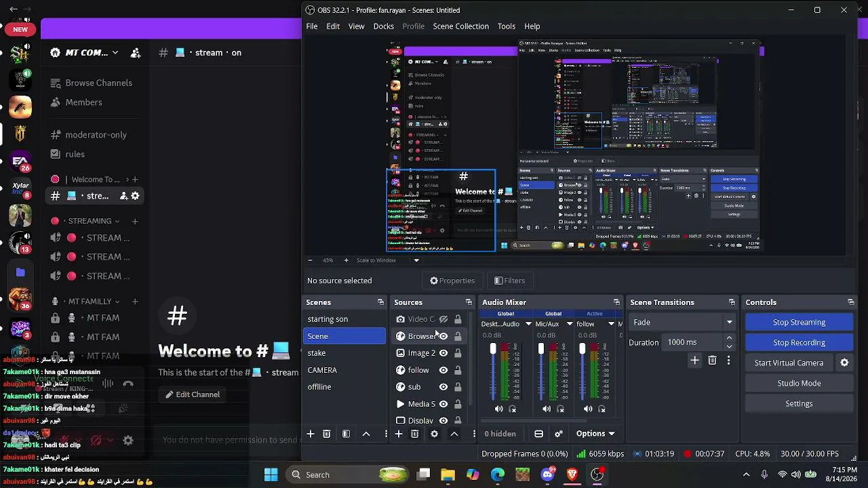The height and width of the screenshot is (488, 868).
Task: Hide the Image 2 source
Action: [443, 353]
